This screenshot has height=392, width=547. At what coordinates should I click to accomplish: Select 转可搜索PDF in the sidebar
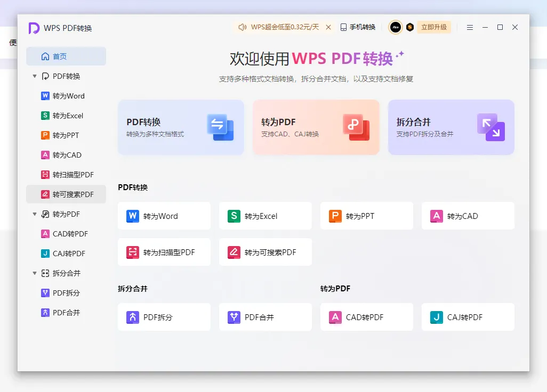pos(66,194)
